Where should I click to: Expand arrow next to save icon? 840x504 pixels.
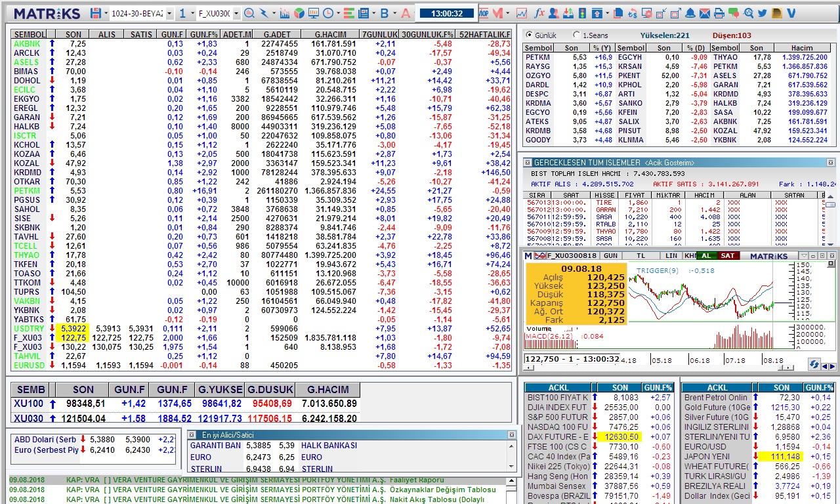coord(106,13)
